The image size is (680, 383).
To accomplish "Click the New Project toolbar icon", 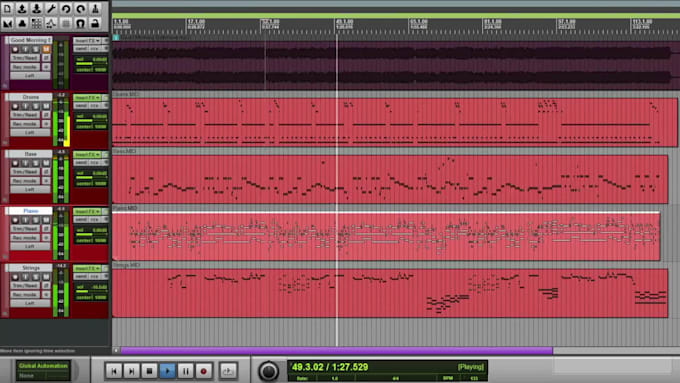I will pos(7,9).
